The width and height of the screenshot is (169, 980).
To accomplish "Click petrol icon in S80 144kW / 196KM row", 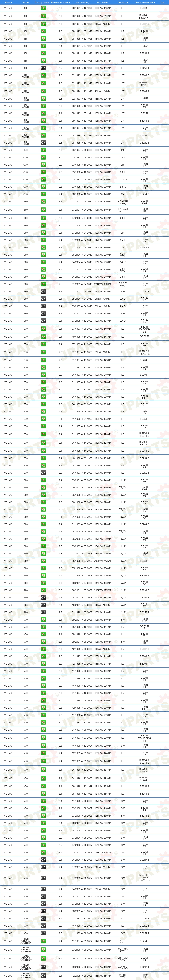I will 43,583.
